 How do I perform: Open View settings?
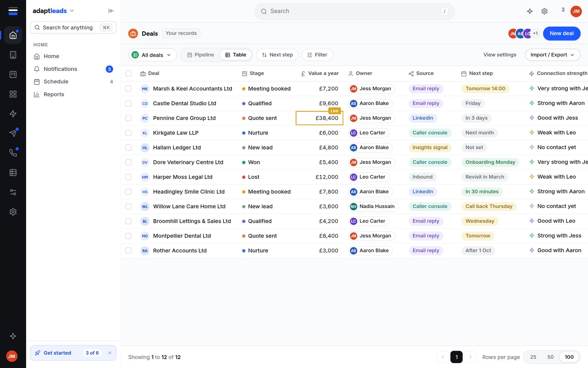500,55
